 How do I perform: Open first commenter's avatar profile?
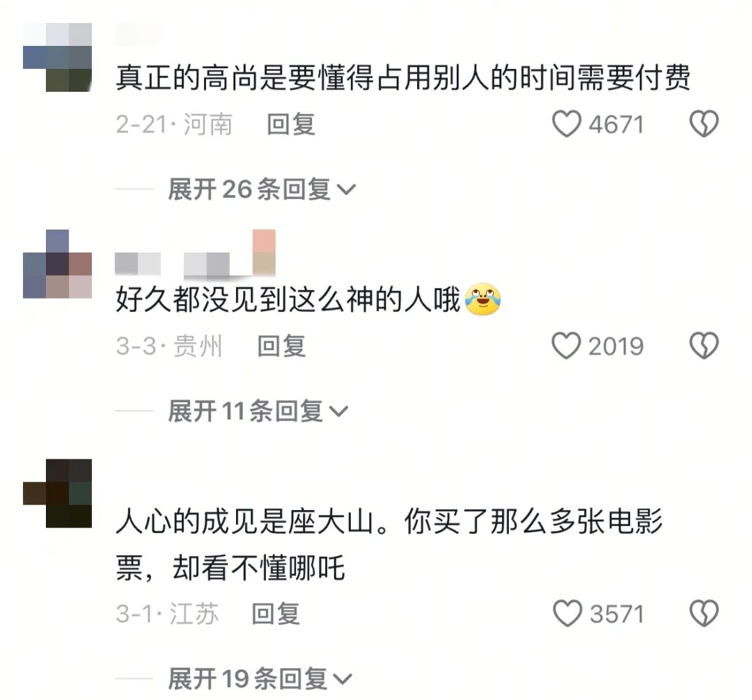click(x=58, y=57)
